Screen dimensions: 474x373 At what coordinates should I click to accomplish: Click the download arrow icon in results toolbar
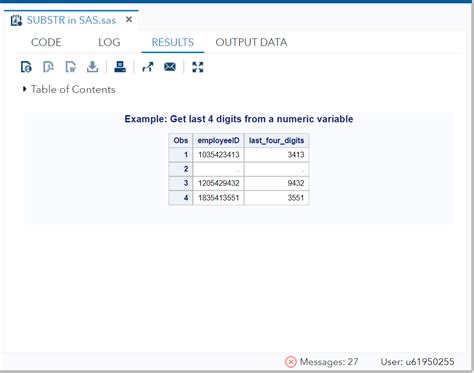(x=92, y=67)
